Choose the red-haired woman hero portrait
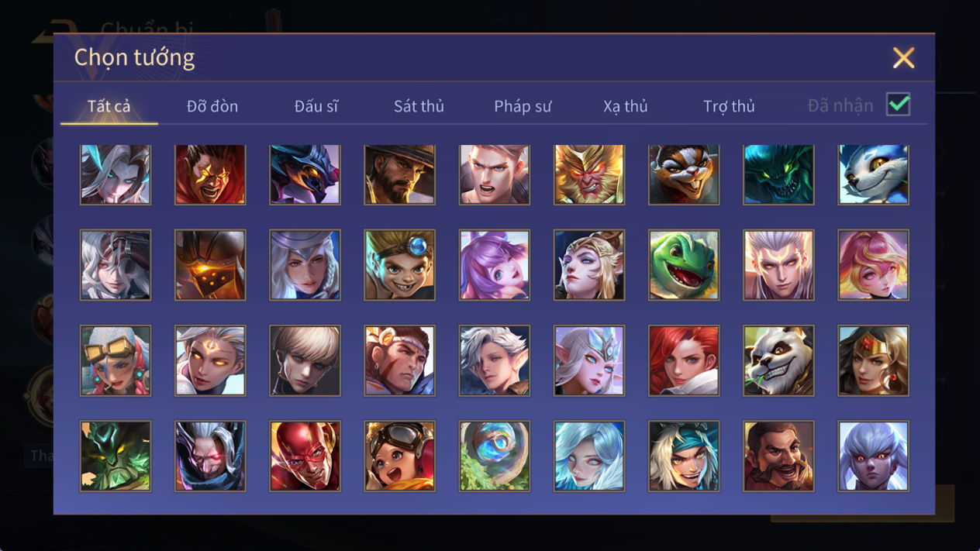 (x=684, y=360)
